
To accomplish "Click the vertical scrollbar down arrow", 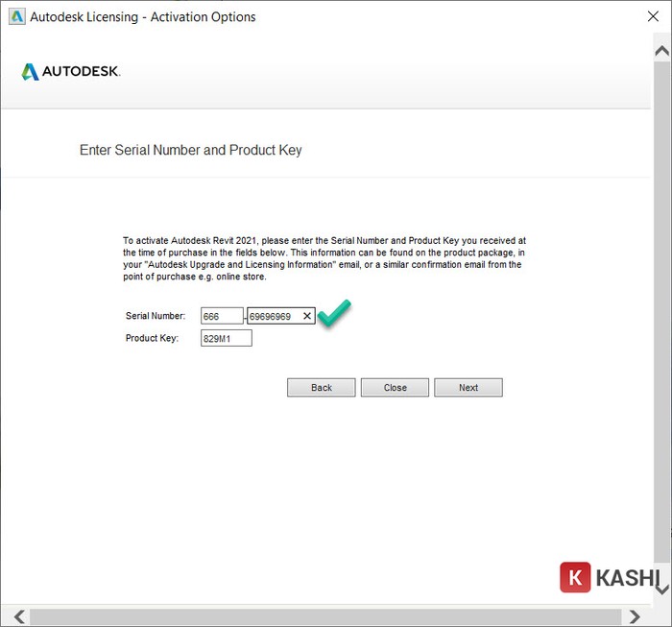I will click(x=660, y=588).
